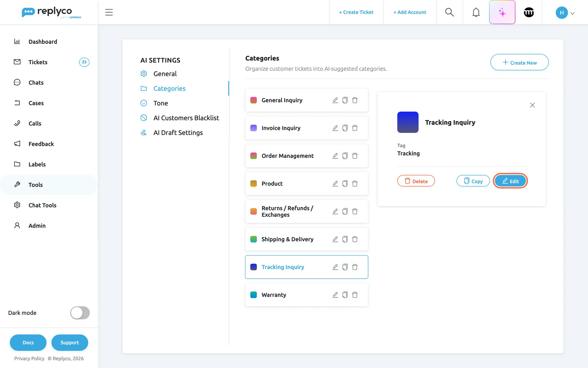588x368 pixels.
Task: Select the Warranty category row
Action: click(306, 295)
